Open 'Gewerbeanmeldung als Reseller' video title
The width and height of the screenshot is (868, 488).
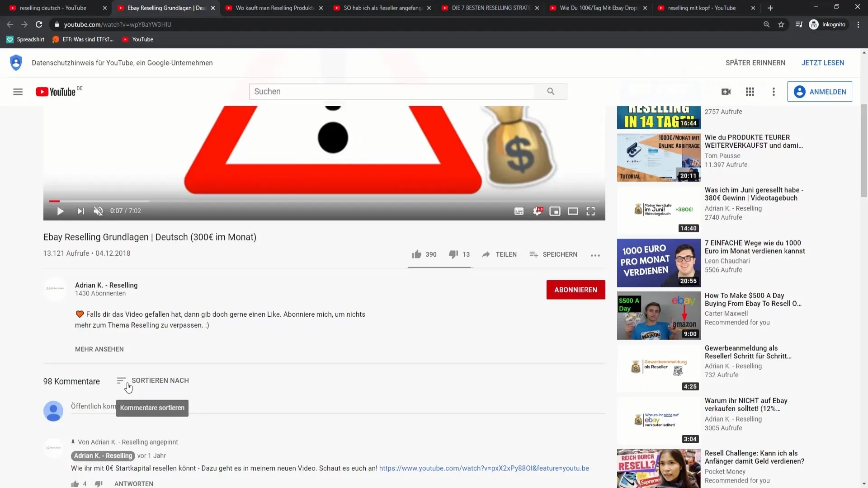click(748, 352)
